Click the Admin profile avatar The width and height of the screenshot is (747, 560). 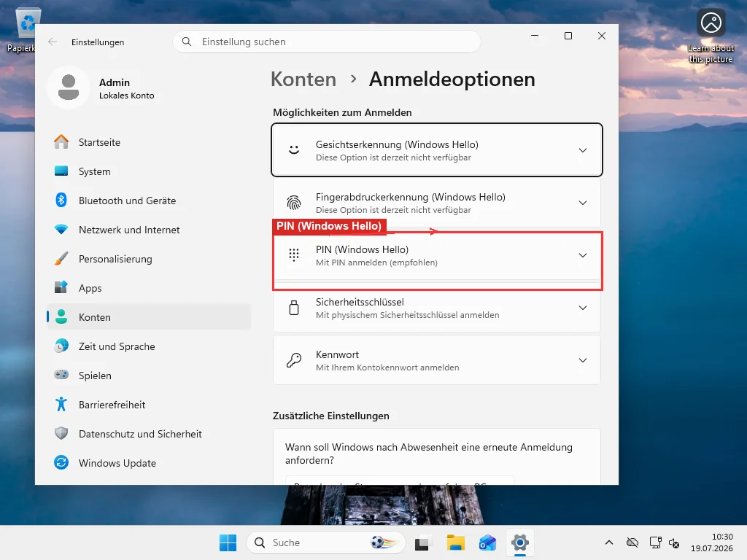point(69,87)
